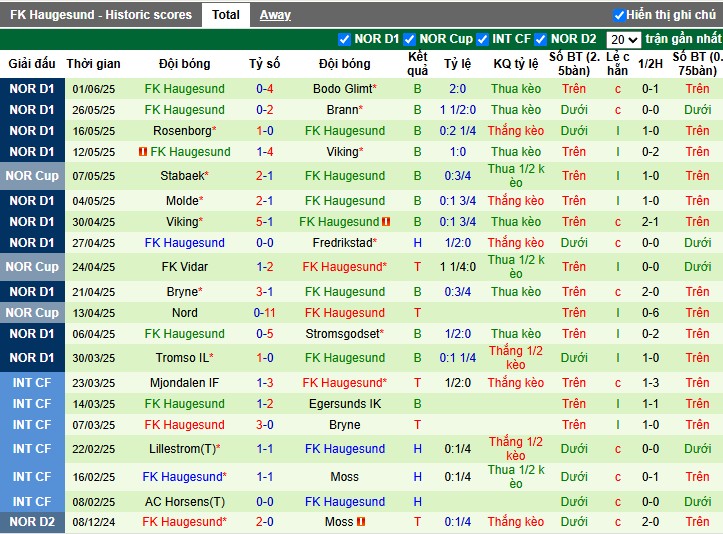723x534 pixels.
Task: Open the Bodo Glimt team link
Action: (x=345, y=89)
